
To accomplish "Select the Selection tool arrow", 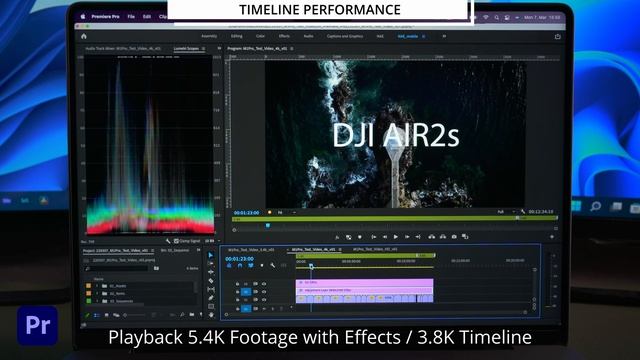I will (211, 255).
